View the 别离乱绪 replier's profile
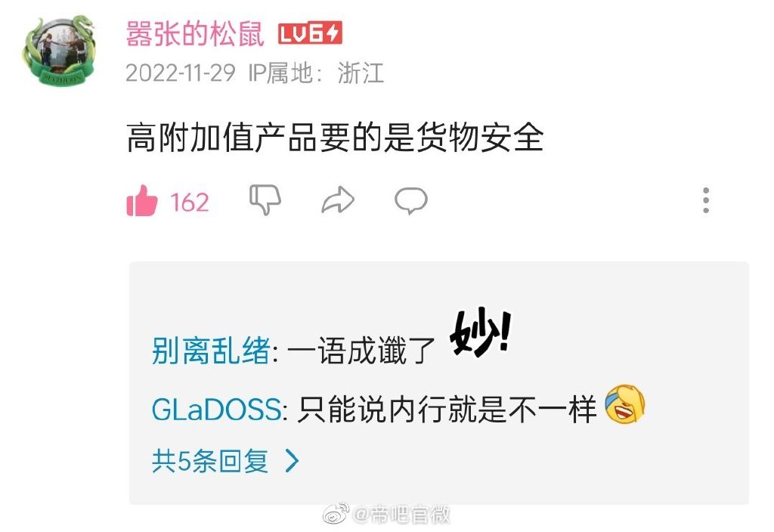 coord(211,351)
